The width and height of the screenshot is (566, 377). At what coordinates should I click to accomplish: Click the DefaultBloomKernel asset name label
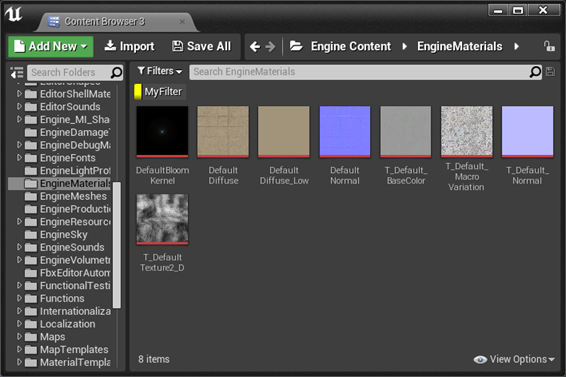pos(162,176)
